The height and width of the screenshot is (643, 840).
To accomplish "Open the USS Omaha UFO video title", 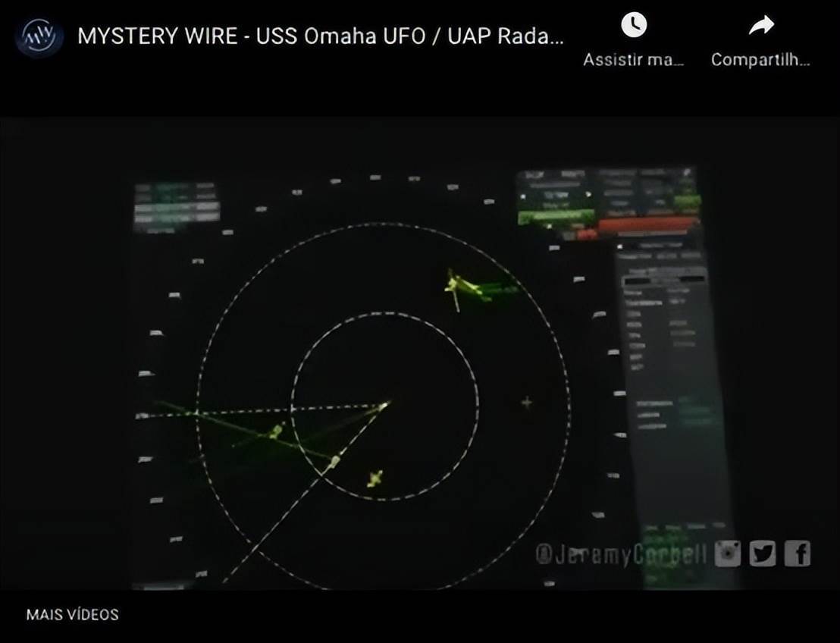I will coord(321,36).
